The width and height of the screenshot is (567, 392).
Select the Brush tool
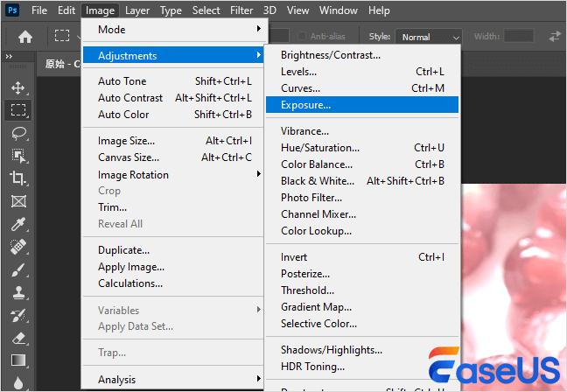[x=17, y=269]
